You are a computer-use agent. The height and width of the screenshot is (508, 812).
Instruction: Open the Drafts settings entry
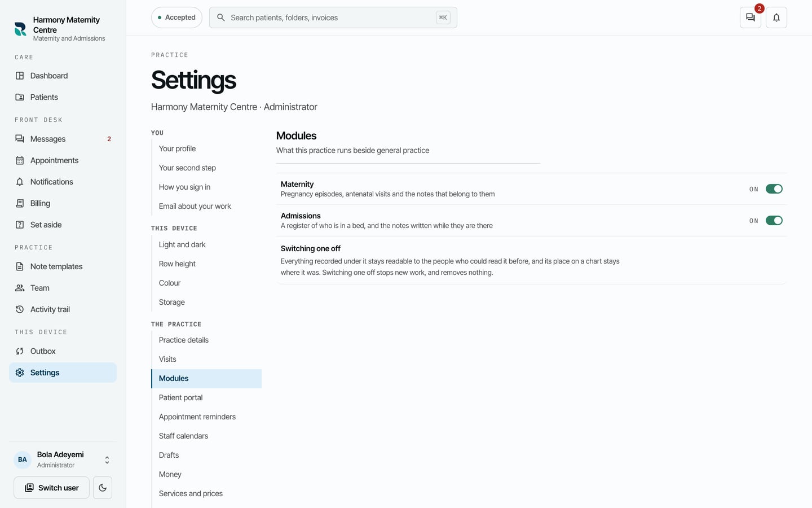point(206,456)
